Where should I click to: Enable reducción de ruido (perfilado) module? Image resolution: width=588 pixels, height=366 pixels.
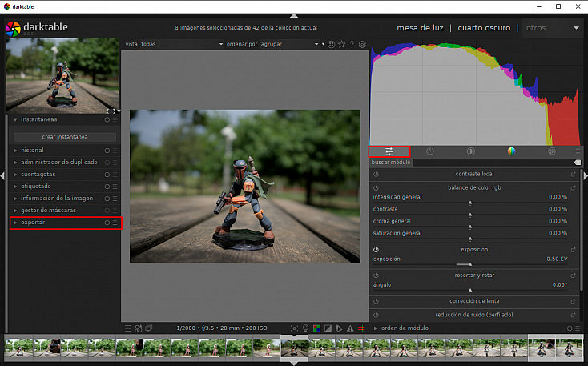click(x=376, y=315)
